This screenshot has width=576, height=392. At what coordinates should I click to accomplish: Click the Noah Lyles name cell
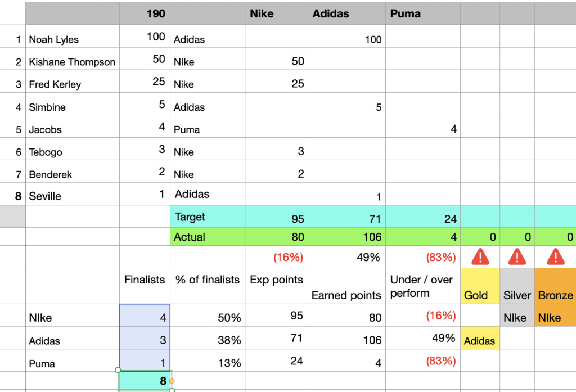tap(72, 39)
